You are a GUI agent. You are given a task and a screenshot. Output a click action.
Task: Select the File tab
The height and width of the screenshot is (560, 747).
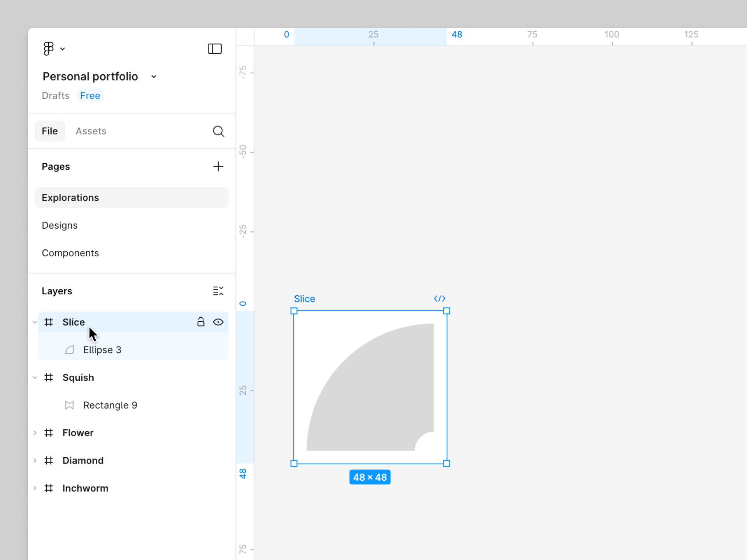pyautogui.click(x=50, y=131)
